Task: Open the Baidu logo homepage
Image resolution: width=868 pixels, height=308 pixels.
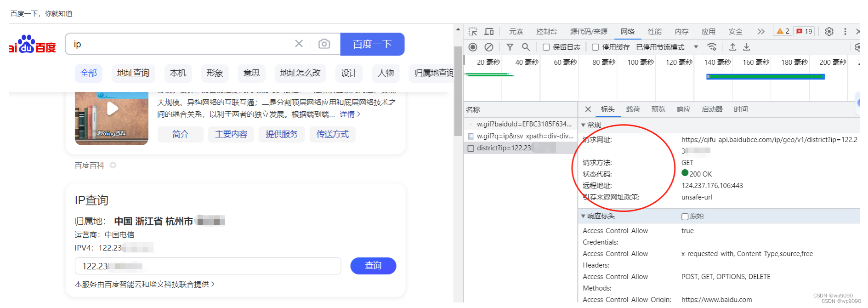Action: 32,44
